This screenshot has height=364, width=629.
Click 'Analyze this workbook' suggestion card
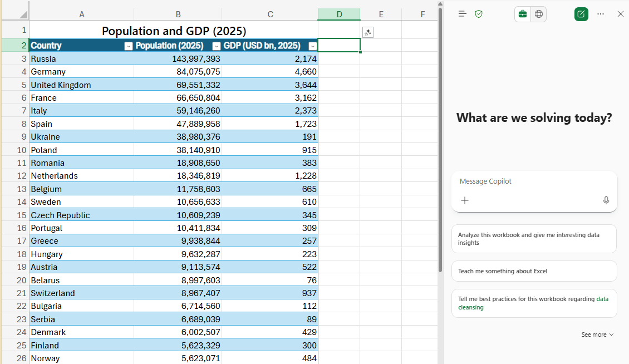533,238
